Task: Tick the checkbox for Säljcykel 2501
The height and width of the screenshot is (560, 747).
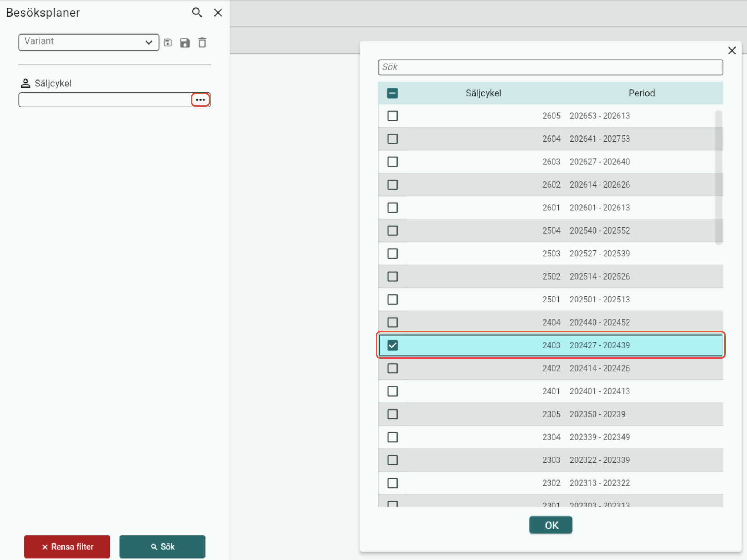Action: 392,300
